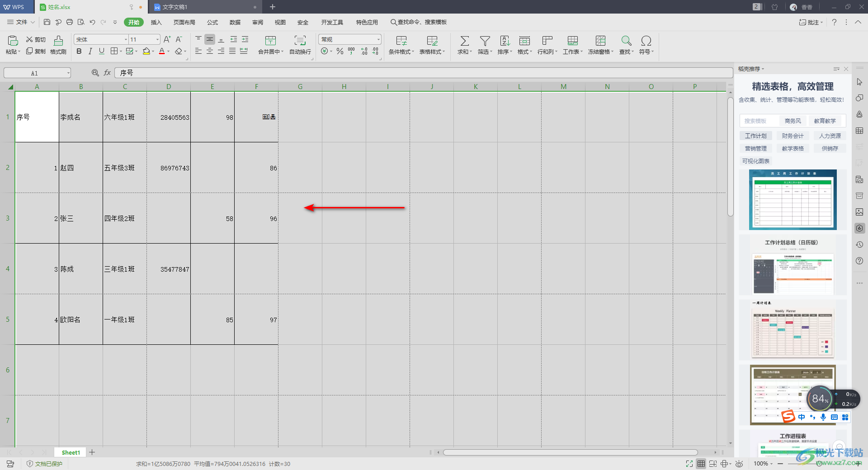The height and width of the screenshot is (470, 868).
Task: Click the Sort (排序) icon
Action: (x=505, y=41)
